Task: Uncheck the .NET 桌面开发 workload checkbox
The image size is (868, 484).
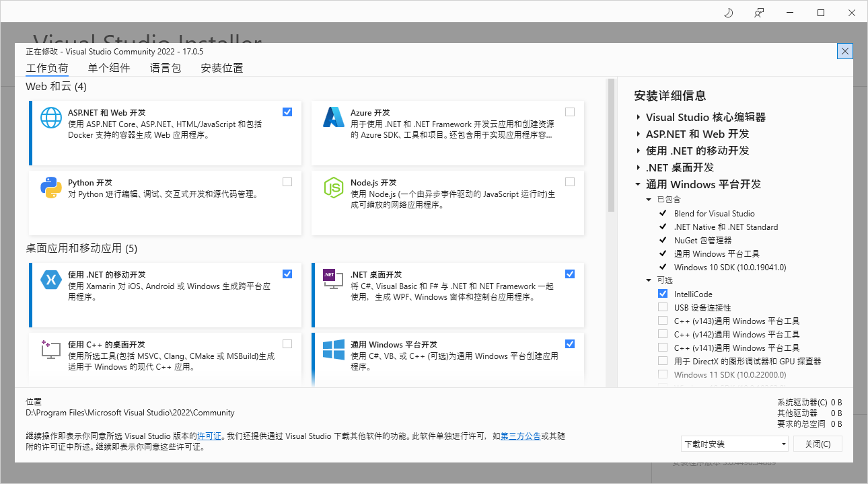Action: 570,274
